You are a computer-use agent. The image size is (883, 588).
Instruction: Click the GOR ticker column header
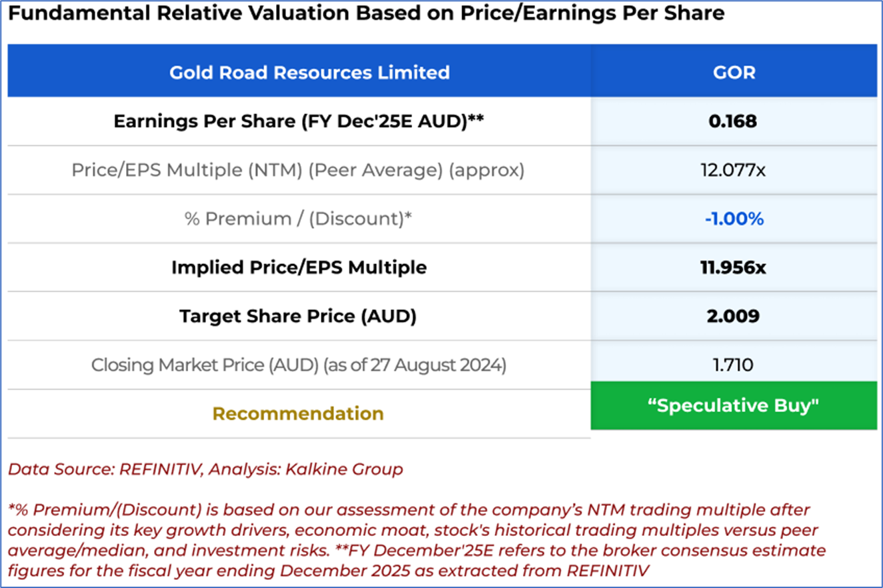734,72
